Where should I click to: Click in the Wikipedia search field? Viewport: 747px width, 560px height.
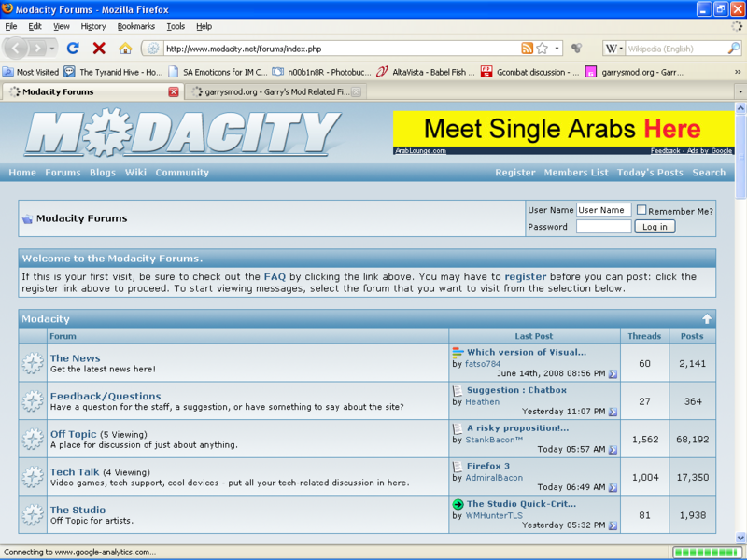pyautogui.click(x=676, y=49)
